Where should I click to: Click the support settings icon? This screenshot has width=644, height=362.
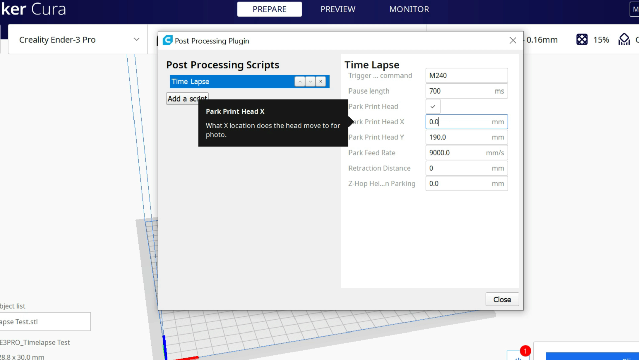[624, 40]
